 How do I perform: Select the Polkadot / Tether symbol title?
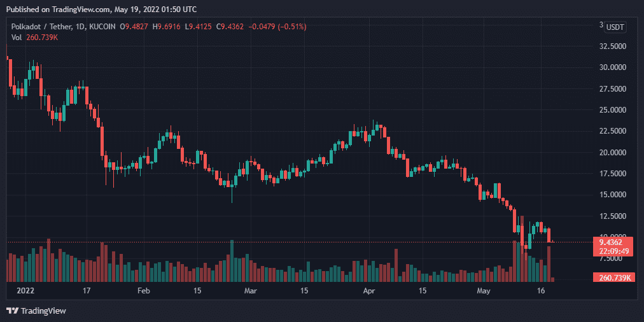(x=38, y=27)
